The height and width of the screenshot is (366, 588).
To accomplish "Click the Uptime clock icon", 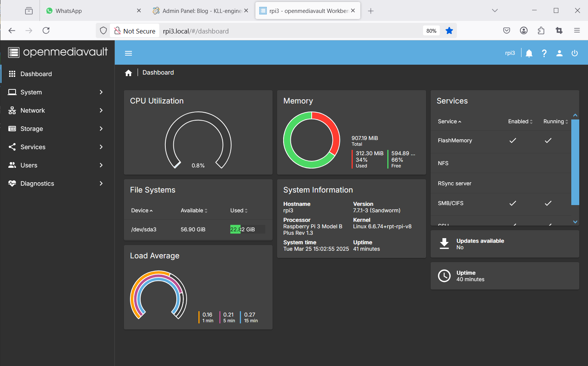I will (444, 276).
